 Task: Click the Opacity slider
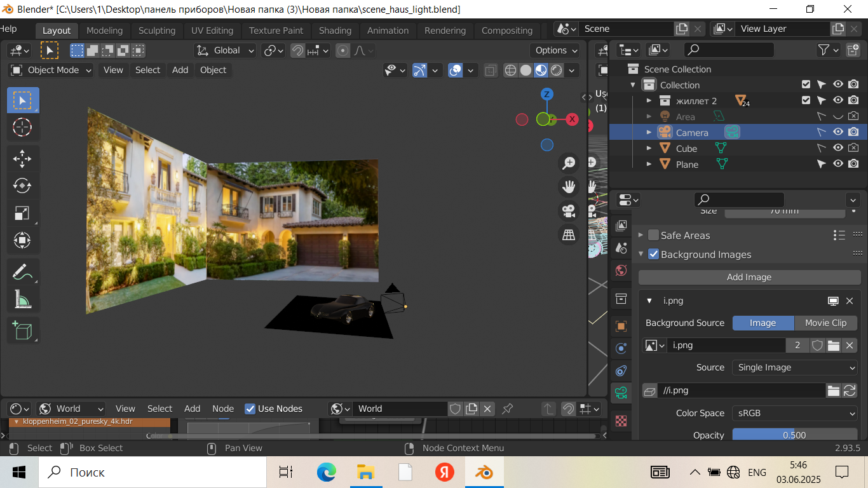point(794,435)
